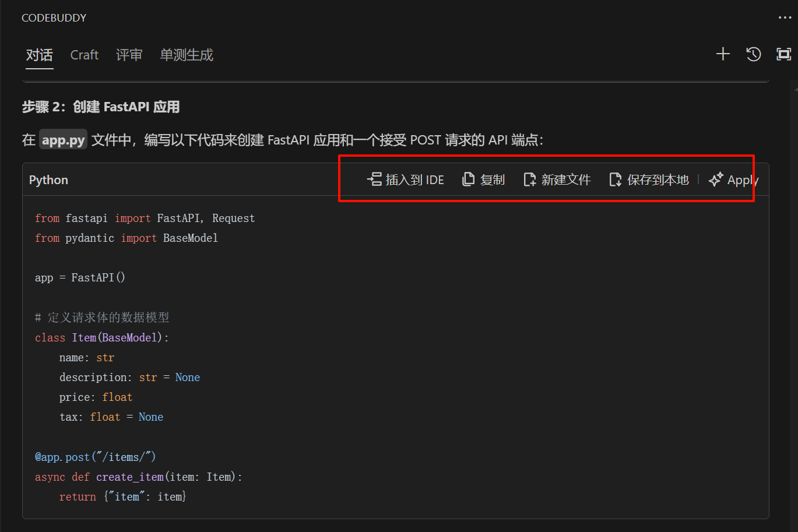The image size is (798, 532).
Task: Click the 插入到 IDE insert icon
Action: 374,179
